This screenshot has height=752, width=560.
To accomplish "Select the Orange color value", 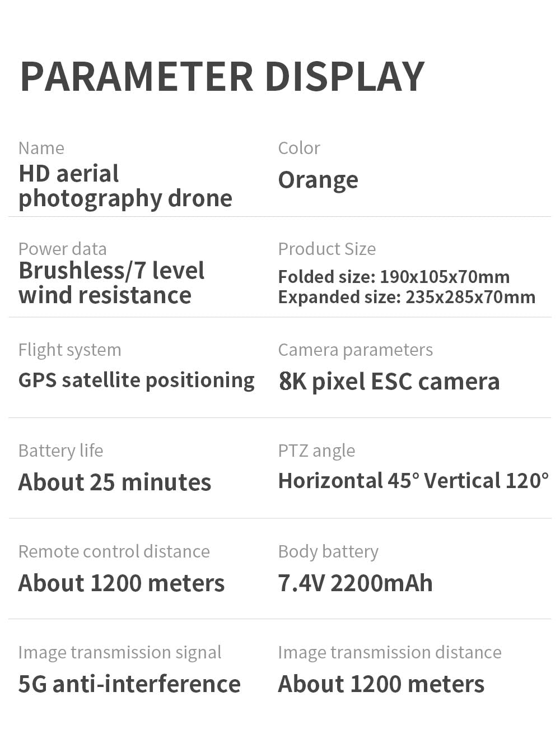I will (318, 180).
